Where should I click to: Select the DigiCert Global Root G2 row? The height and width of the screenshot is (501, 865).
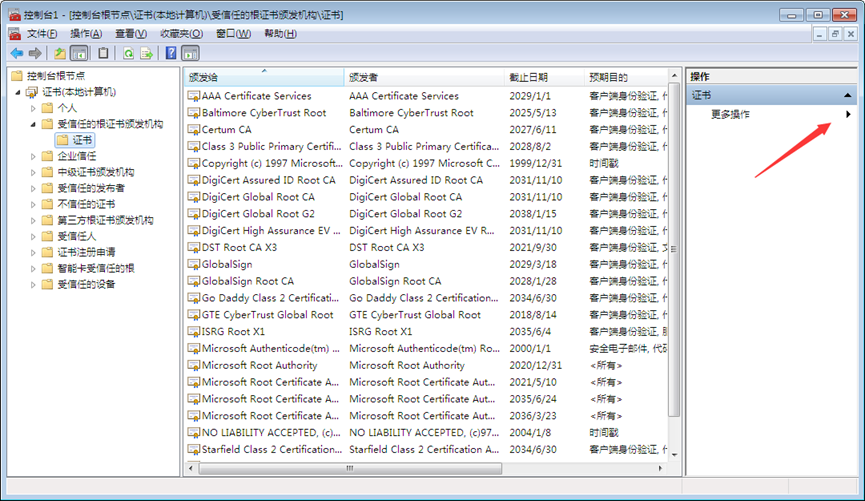426,214
